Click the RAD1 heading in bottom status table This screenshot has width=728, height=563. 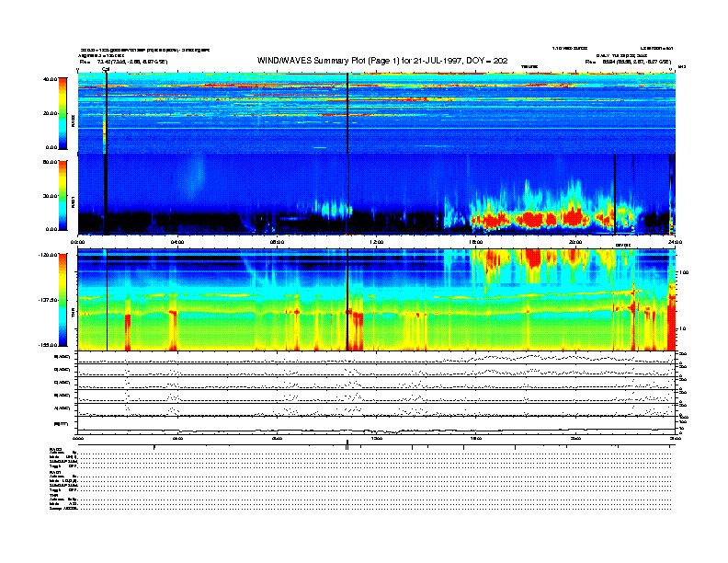pyautogui.click(x=55, y=473)
